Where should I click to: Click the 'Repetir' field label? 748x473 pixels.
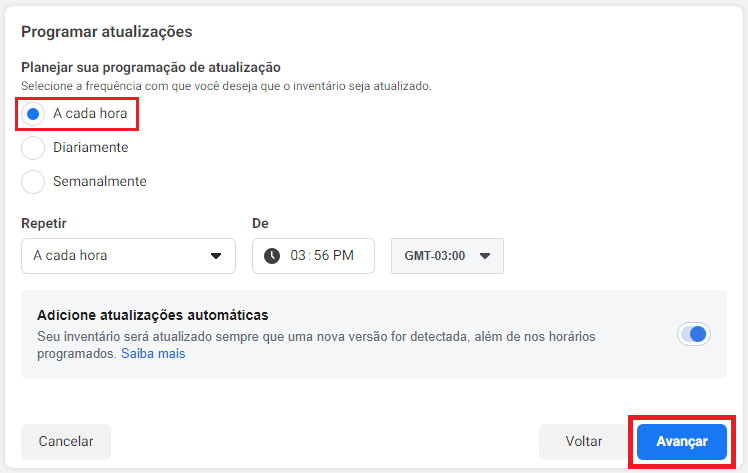[x=44, y=223]
